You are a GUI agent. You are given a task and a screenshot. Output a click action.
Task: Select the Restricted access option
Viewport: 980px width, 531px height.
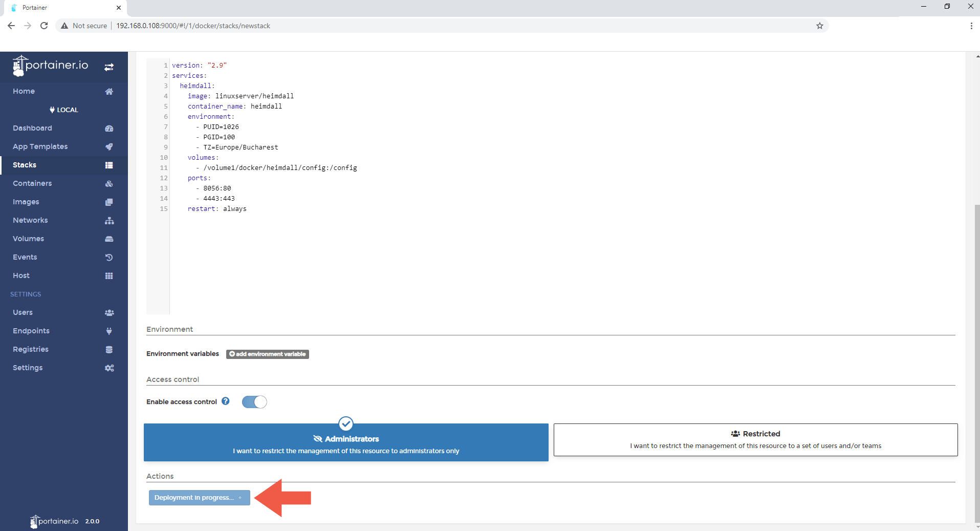pyautogui.click(x=755, y=439)
